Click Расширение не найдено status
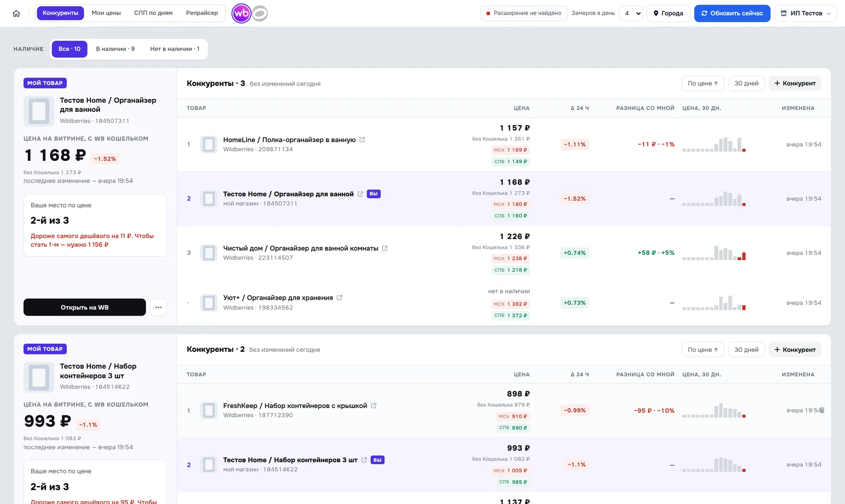The width and height of the screenshot is (845, 504). point(524,13)
